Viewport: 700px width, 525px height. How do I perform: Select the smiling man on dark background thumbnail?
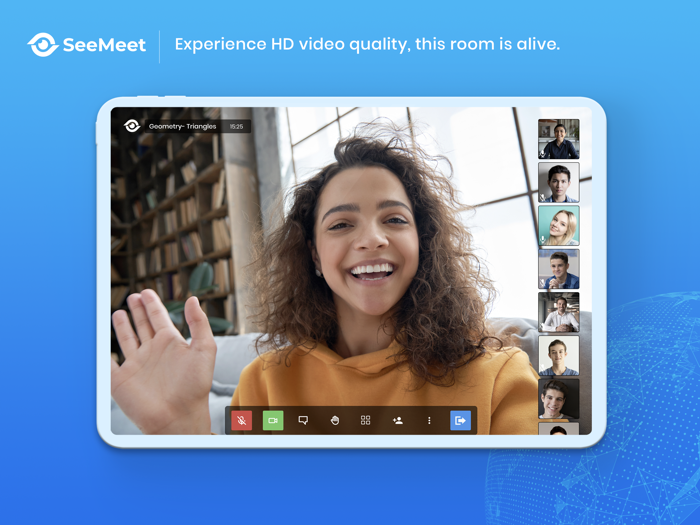click(x=558, y=399)
